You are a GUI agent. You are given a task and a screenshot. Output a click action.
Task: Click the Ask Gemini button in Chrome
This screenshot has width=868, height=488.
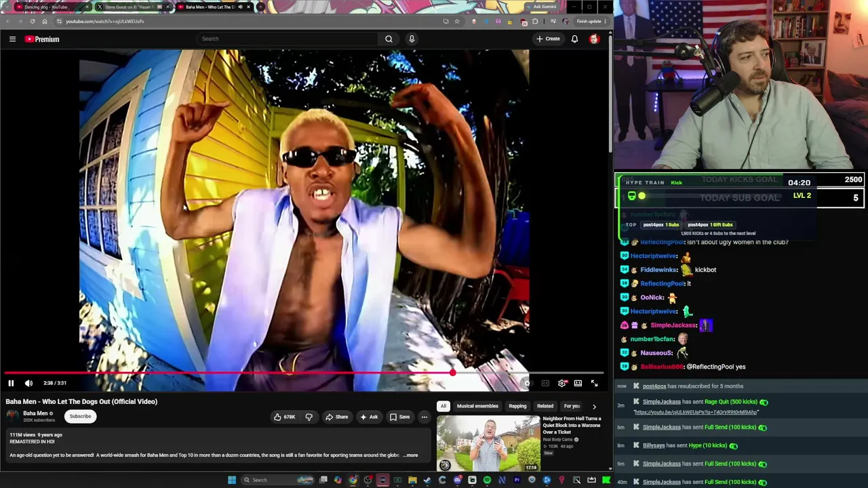pos(540,7)
